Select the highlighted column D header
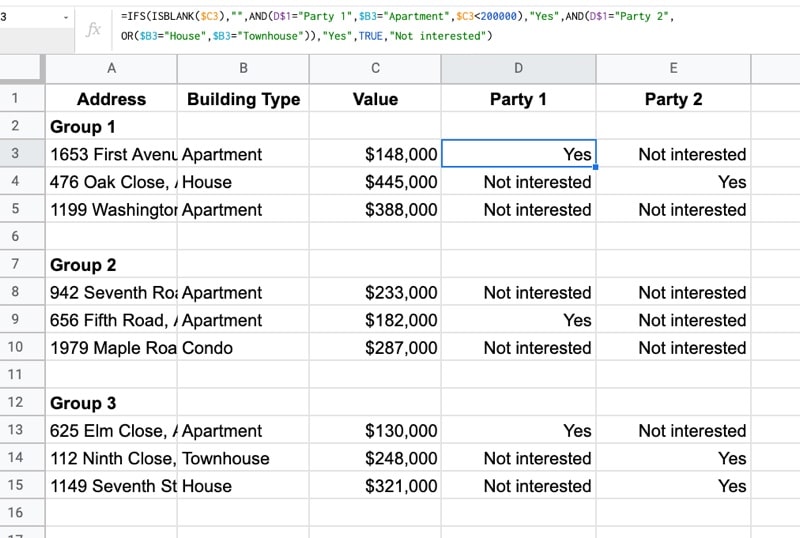Screen dimensions: 800x538 click(518, 68)
